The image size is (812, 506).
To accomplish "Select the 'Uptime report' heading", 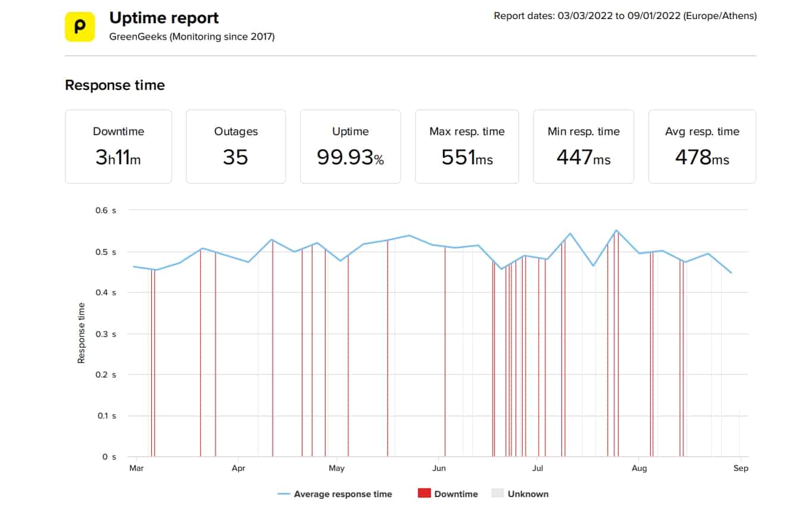I will [x=164, y=18].
